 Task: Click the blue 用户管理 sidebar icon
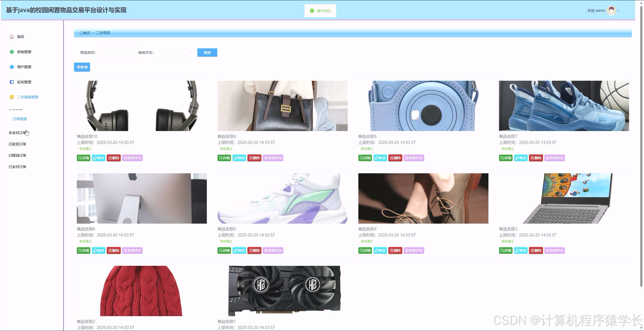pos(12,67)
